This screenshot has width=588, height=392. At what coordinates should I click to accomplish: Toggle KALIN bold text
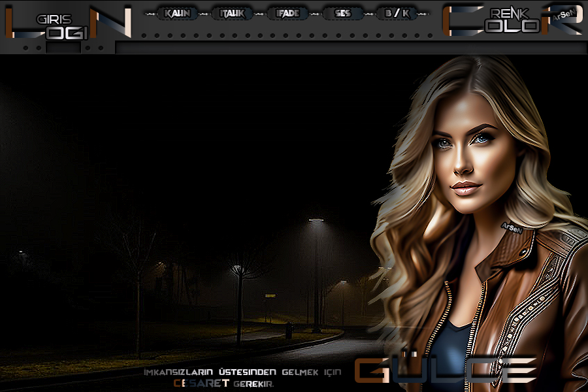177,14
